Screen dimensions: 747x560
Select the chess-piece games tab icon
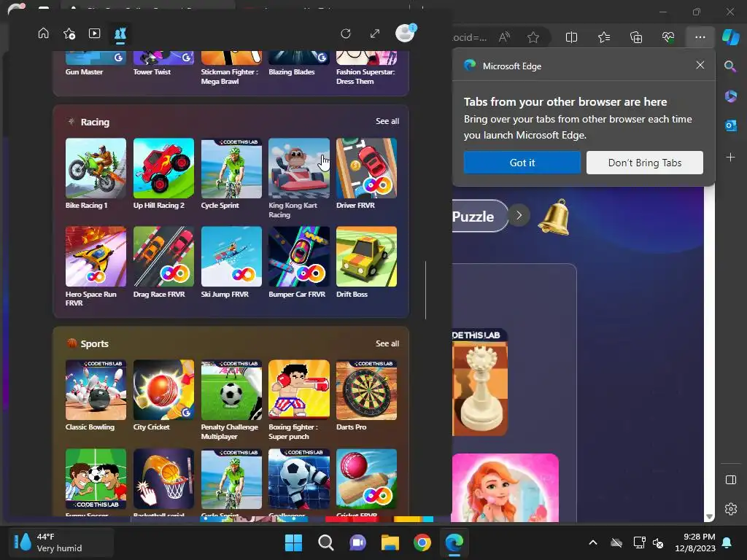pos(120,34)
